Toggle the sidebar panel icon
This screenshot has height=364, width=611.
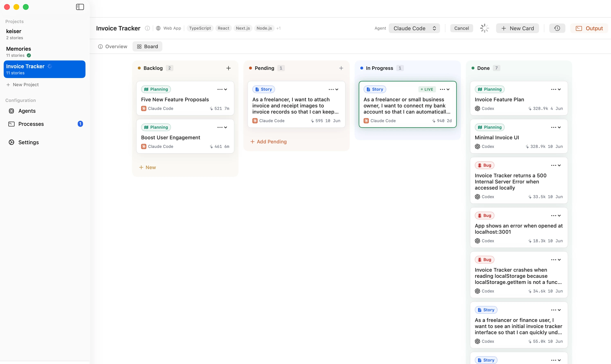coord(80,7)
